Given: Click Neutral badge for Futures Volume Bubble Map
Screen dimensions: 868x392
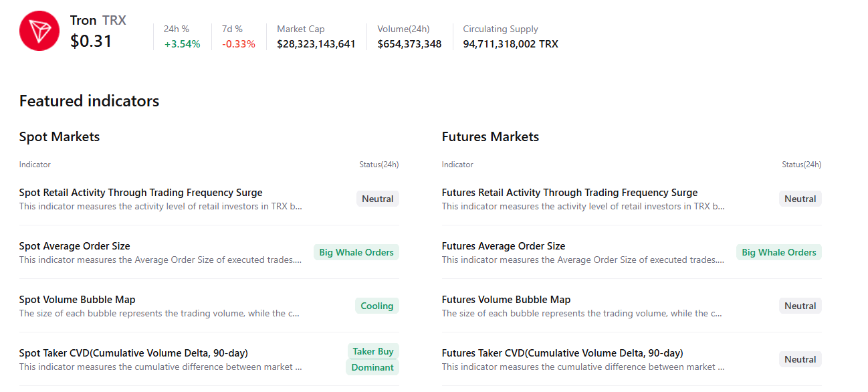Looking at the screenshot, I should click(x=800, y=306).
